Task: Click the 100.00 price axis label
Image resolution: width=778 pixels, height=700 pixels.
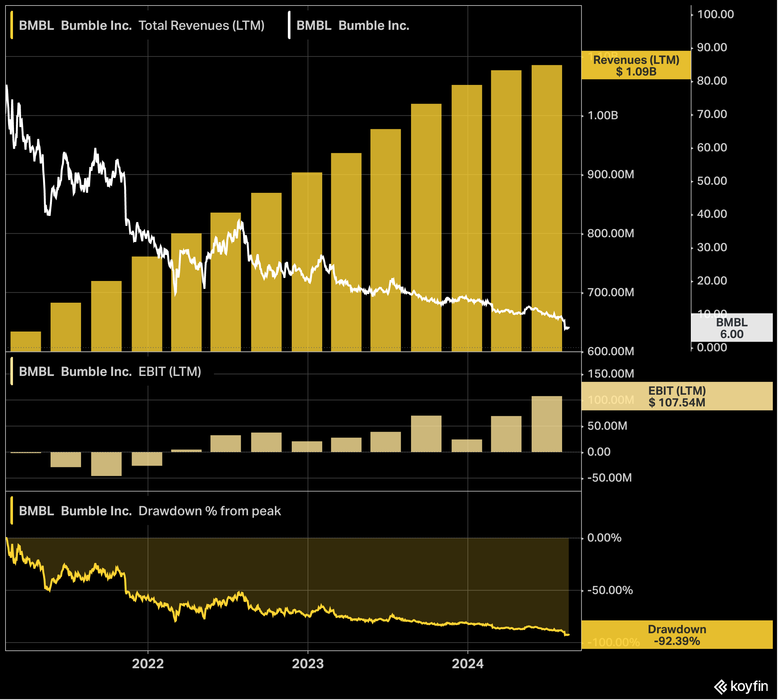Action: tap(716, 14)
